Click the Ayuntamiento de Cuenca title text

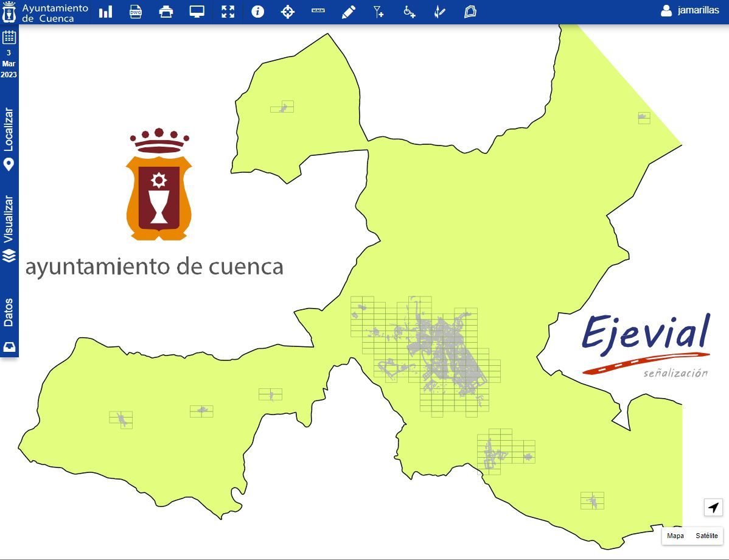55,13
